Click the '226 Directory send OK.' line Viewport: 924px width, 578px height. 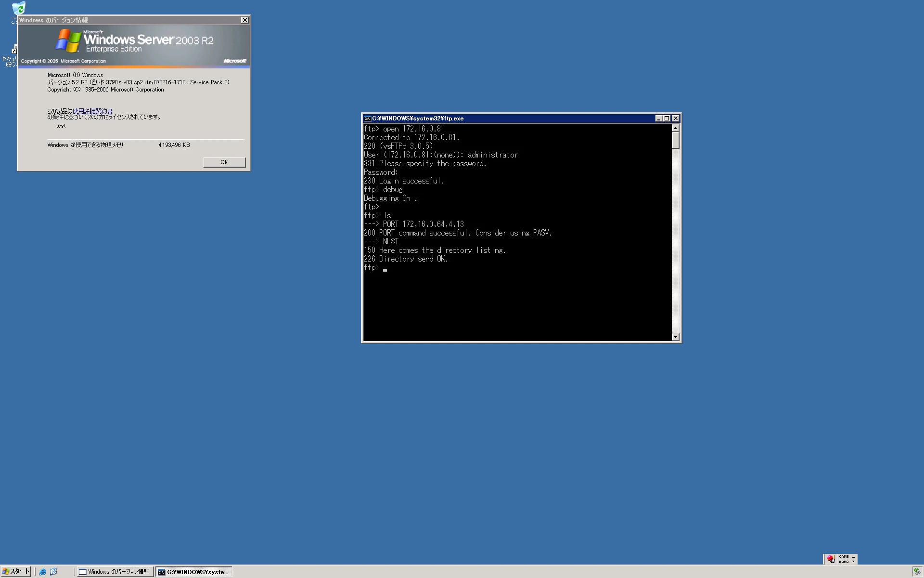[x=406, y=259]
